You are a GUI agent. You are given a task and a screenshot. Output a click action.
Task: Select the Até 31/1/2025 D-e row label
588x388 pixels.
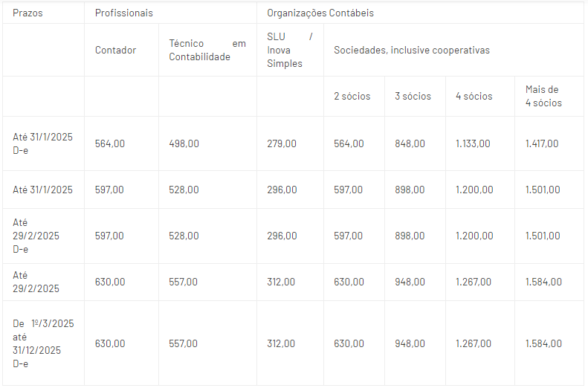(x=43, y=143)
